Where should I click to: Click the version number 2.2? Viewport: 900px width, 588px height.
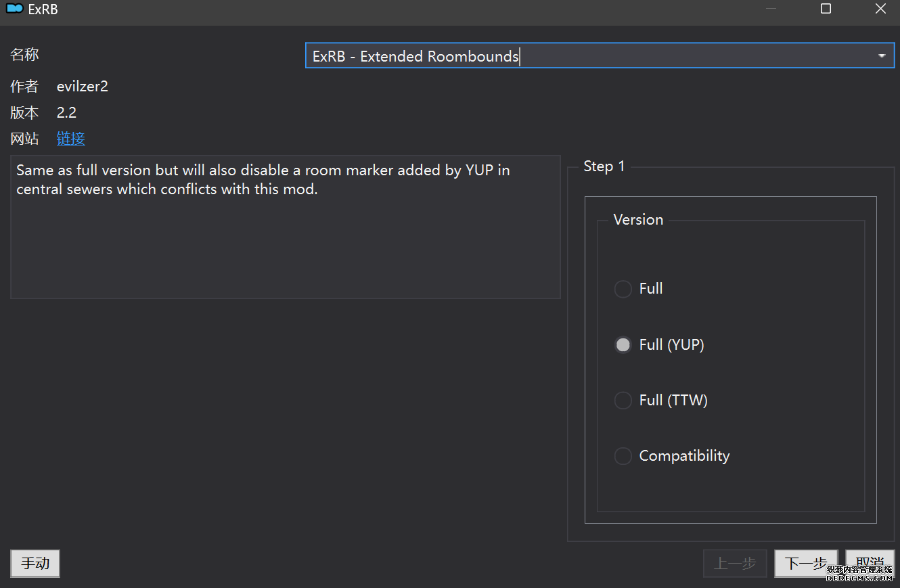point(66,113)
